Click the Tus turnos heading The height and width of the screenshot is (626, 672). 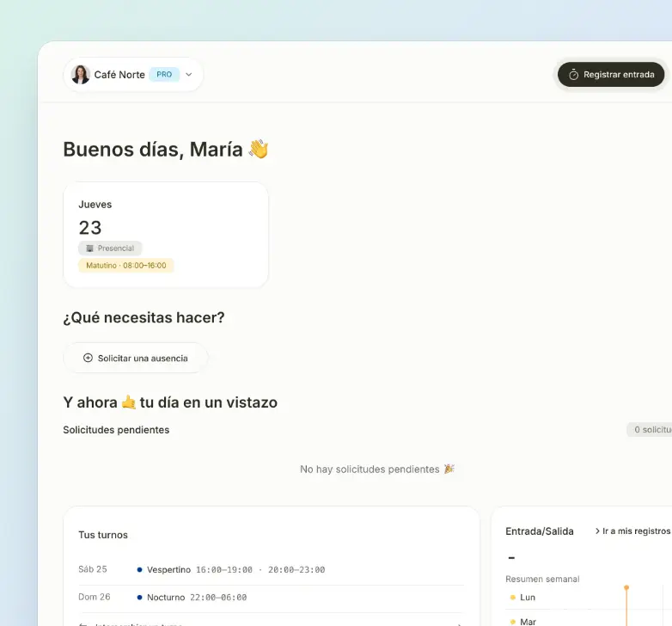pos(103,535)
